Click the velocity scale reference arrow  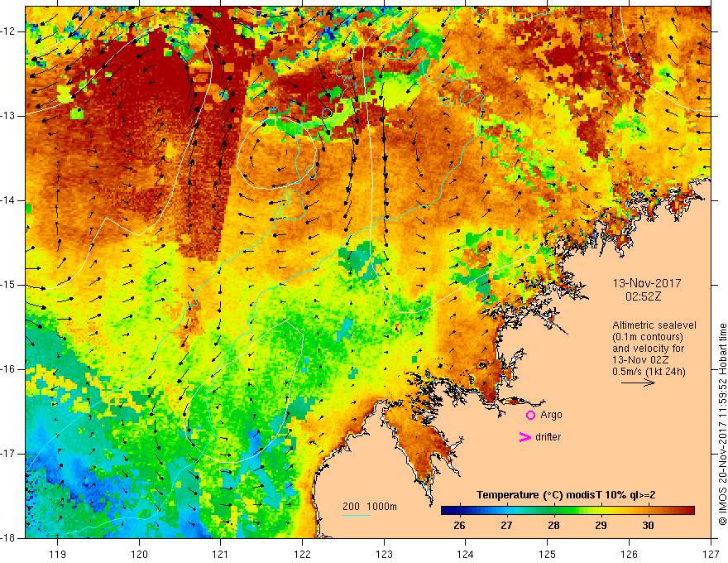(x=638, y=383)
